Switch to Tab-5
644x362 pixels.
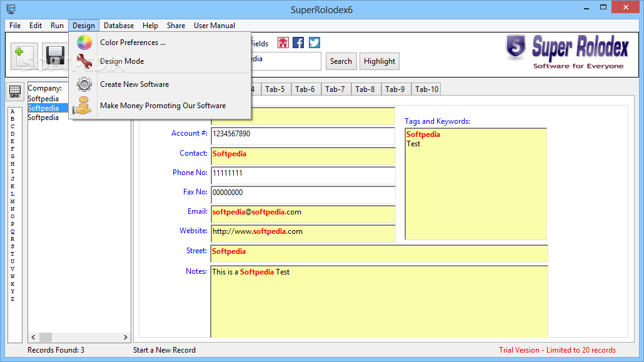click(275, 89)
